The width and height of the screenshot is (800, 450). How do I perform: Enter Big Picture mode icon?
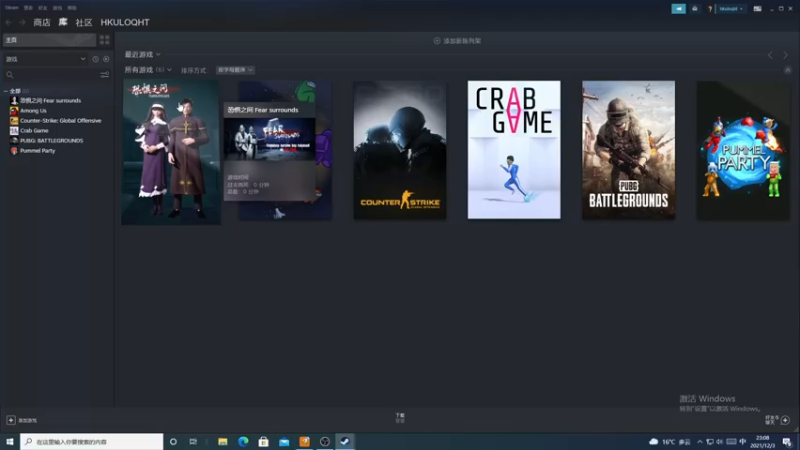[758, 9]
